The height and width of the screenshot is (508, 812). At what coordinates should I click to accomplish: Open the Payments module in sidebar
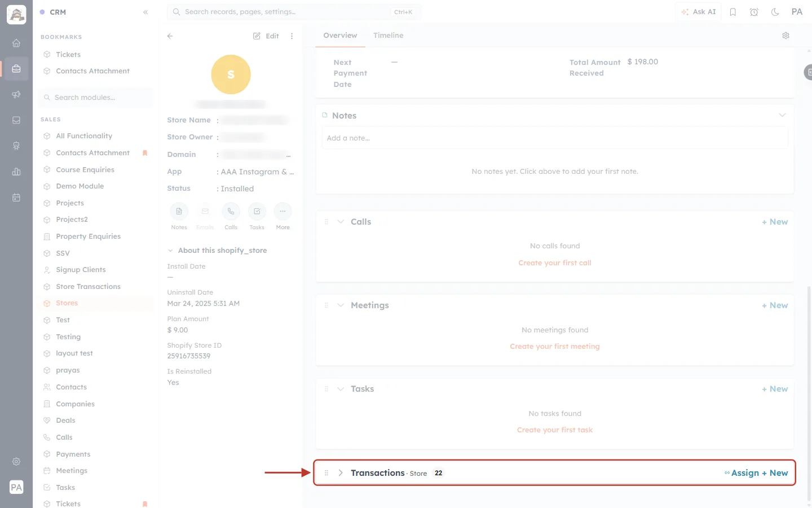coord(73,454)
